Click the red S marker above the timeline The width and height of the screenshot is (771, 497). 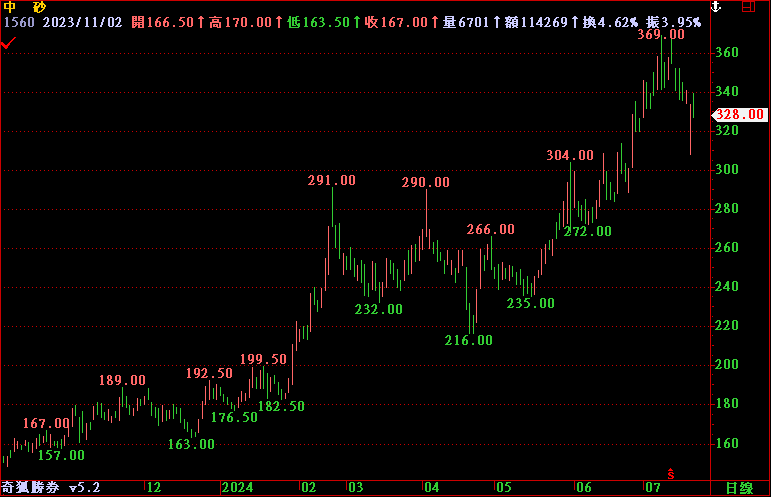point(671,474)
